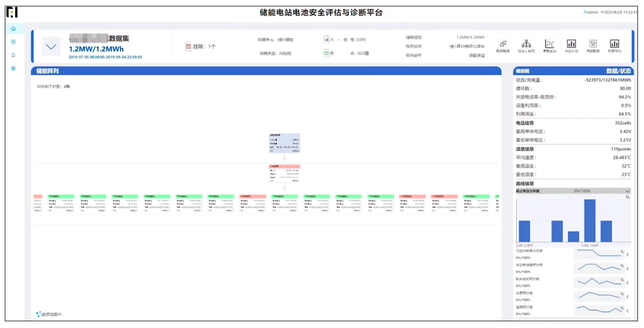Expand the 可放出电量分布图 row arrow
644x328 pixels.
627,255
